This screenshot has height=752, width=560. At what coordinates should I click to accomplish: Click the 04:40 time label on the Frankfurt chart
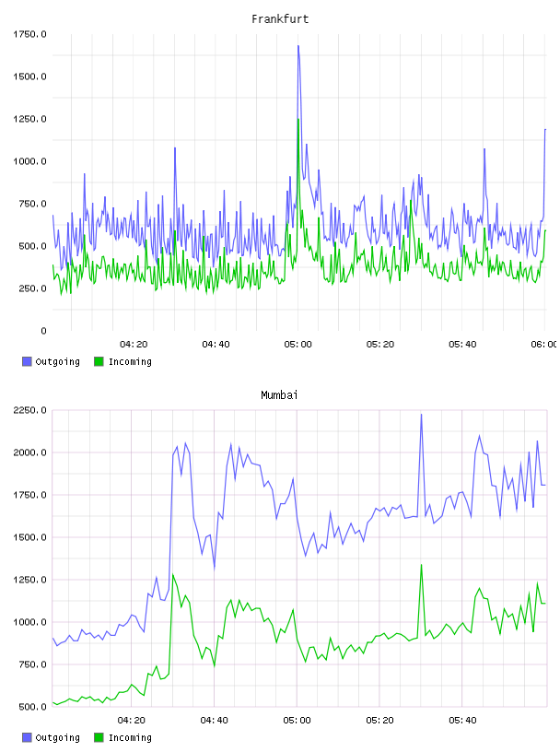click(216, 345)
